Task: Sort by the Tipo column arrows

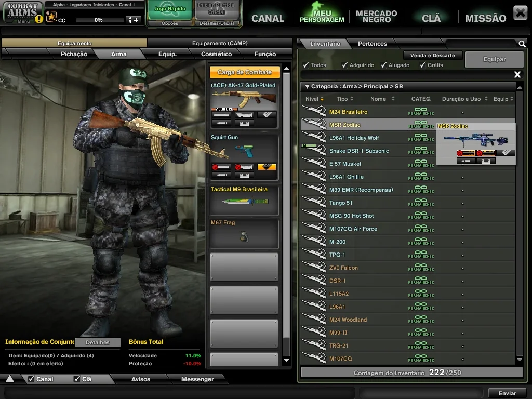Action: point(352,99)
